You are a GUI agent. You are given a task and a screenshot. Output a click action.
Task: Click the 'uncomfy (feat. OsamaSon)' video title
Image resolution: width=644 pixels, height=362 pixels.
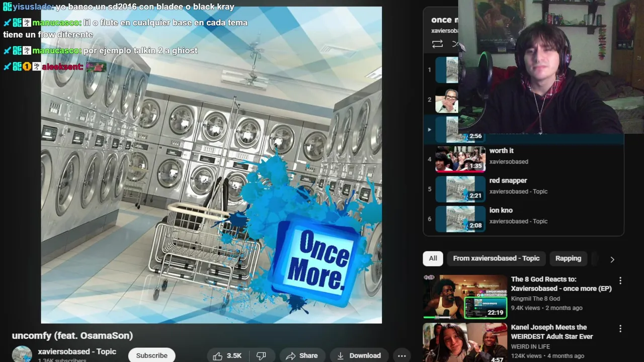[x=72, y=335]
